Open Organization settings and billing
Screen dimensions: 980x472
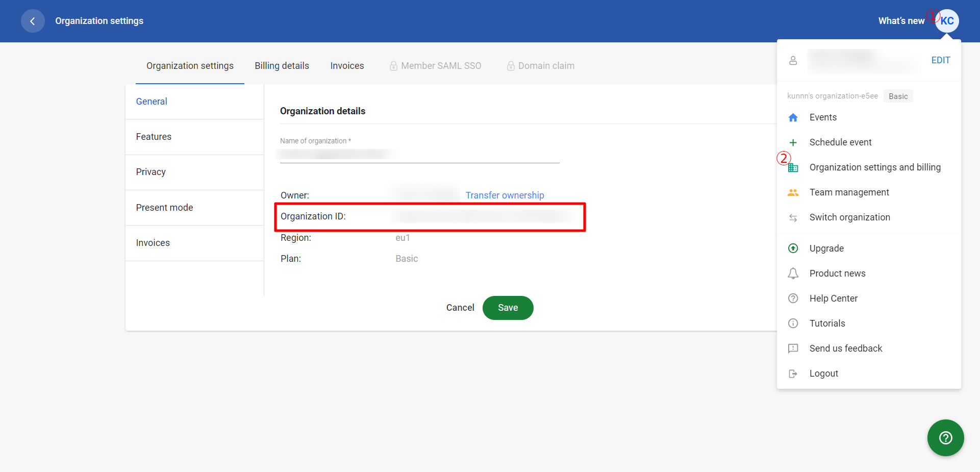click(869, 167)
